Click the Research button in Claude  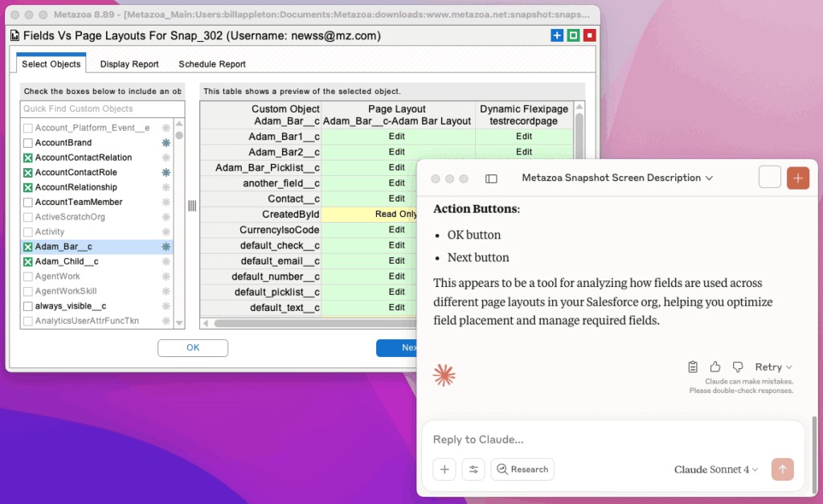pos(522,469)
